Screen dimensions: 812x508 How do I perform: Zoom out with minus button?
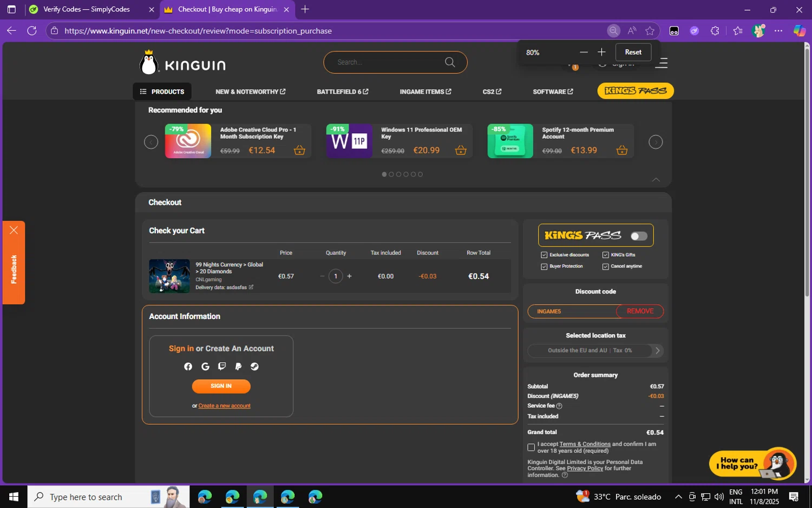coord(584,52)
